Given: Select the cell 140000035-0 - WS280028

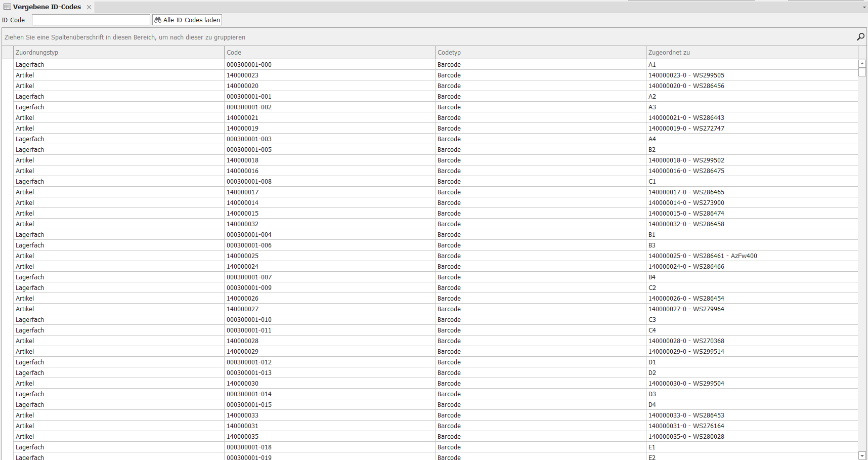Looking at the screenshot, I should point(686,437).
